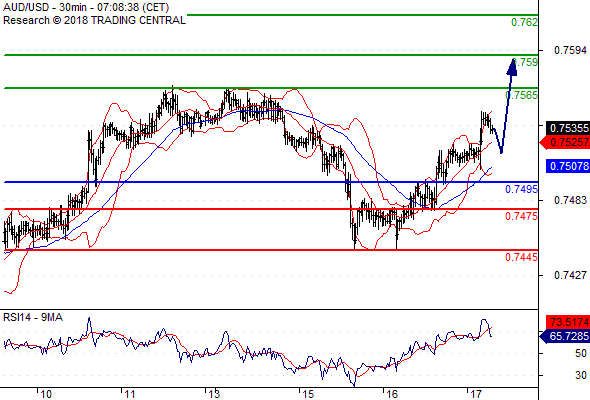The width and height of the screenshot is (590, 400).
Task: Click the AUD/USD 30min chart title
Action: 86,7
